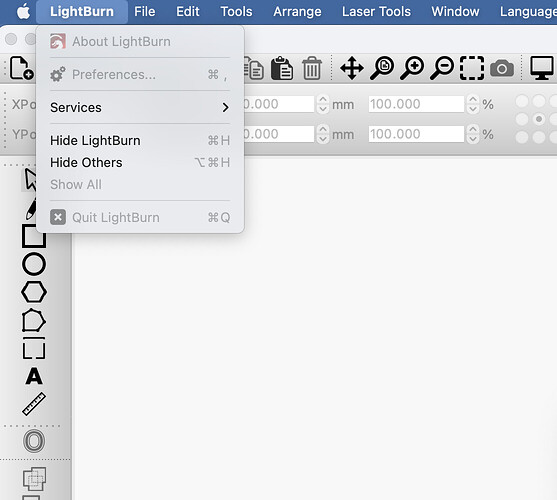Image resolution: width=557 pixels, height=500 pixels.
Task: Click the height mm stepper arrows
Action: point(323,134)
